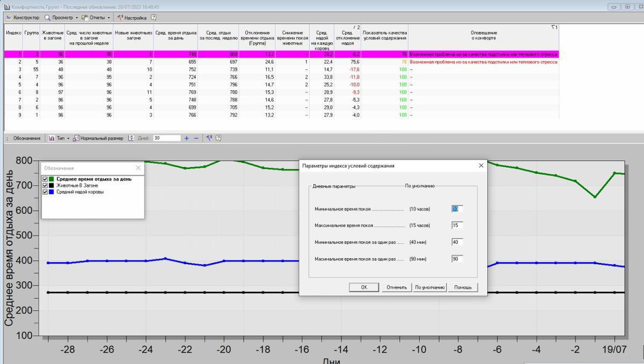
Task: Sort by Группа column header
Action: tap(31, 37)
